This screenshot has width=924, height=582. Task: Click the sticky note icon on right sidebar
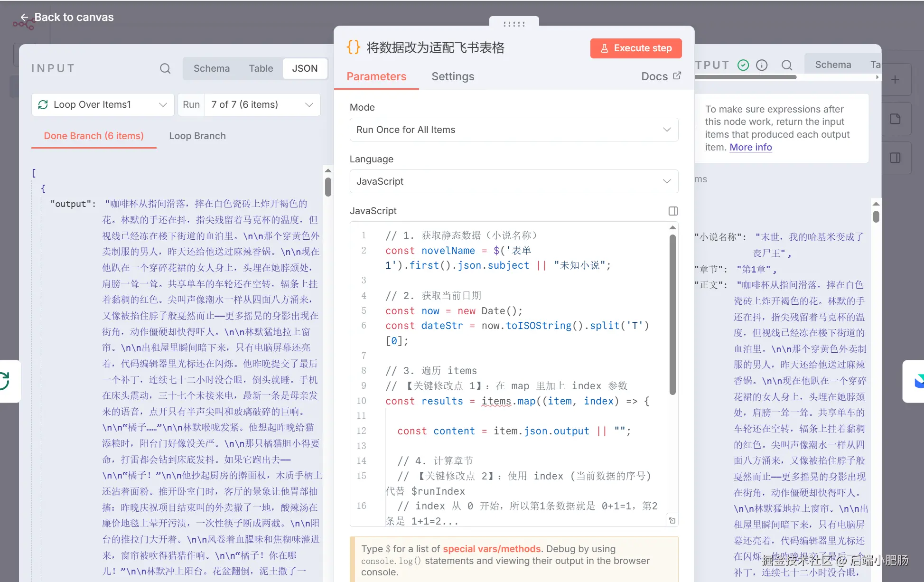[x=895, y=119]
